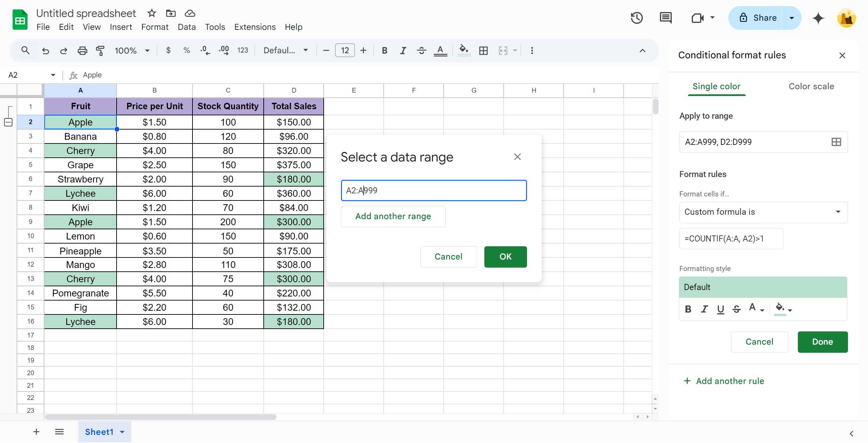Image resolution: width=868 pixels, height=443 pixels.
Task: Click the Share button
Action: click(x=758, y=18)
